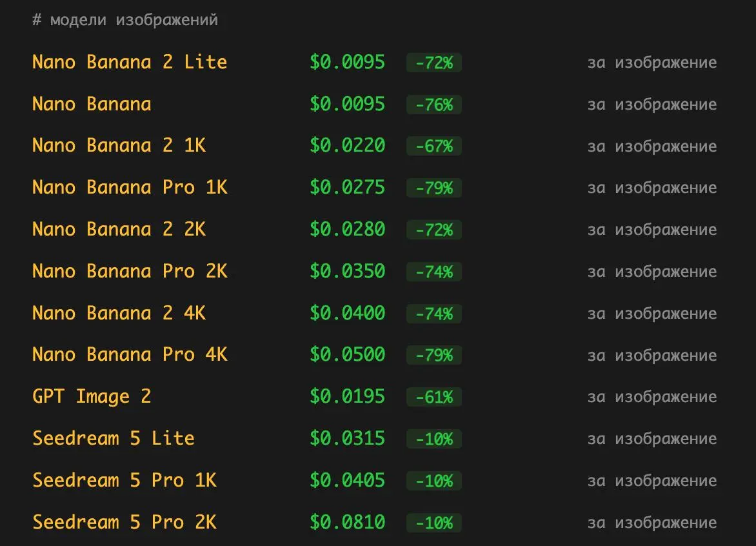The width and height of the screenshot is (756, 546).
Task: Click the -79% badge for Nano Banana Pro 4K
Action: point(434,356)
